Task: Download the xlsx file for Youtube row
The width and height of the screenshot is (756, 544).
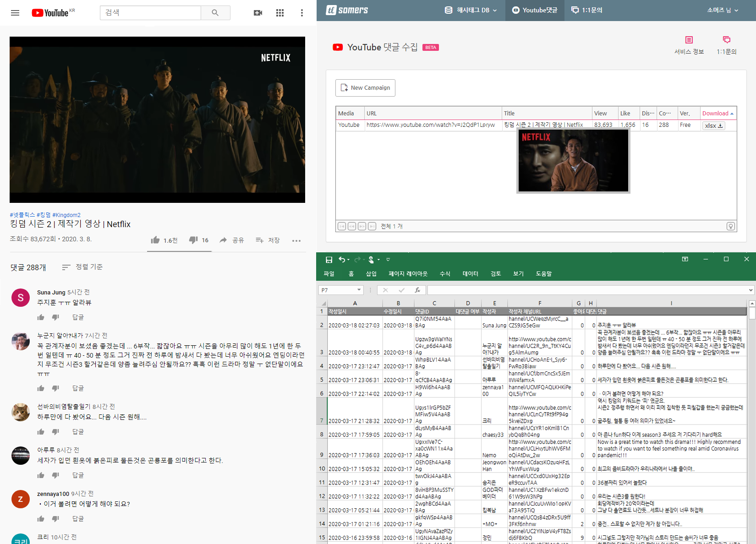Action: pos(713,125)
